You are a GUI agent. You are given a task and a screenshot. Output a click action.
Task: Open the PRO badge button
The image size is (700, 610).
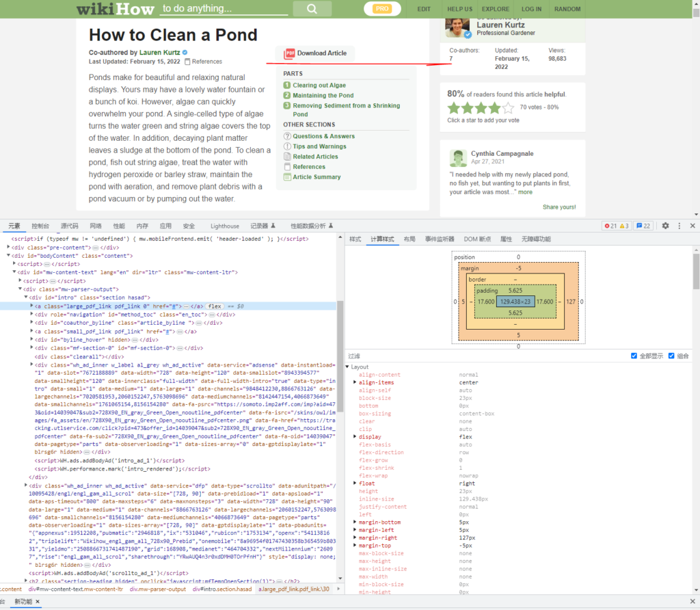coord(382,8)
